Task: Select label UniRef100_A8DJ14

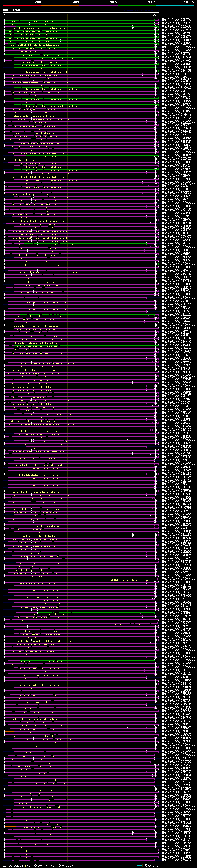Action: click(x=177, y=484)
